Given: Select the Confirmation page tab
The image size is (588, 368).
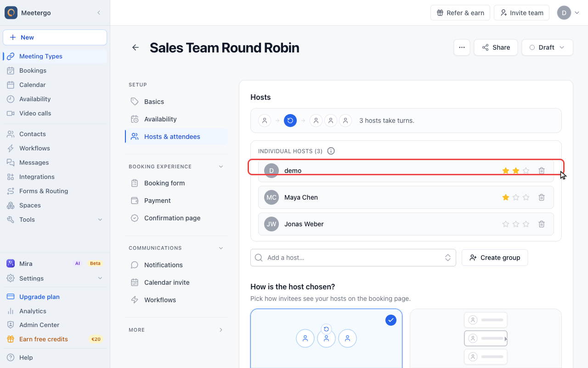Looking at the screenshot, I should [x=176, y=218].
